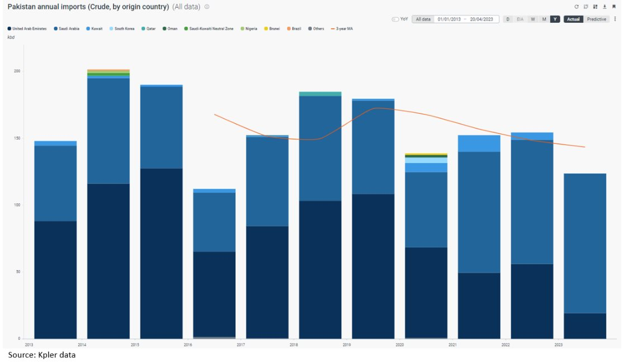Click the 2023 Saudi Arabia bar segment

pos(585,243)
